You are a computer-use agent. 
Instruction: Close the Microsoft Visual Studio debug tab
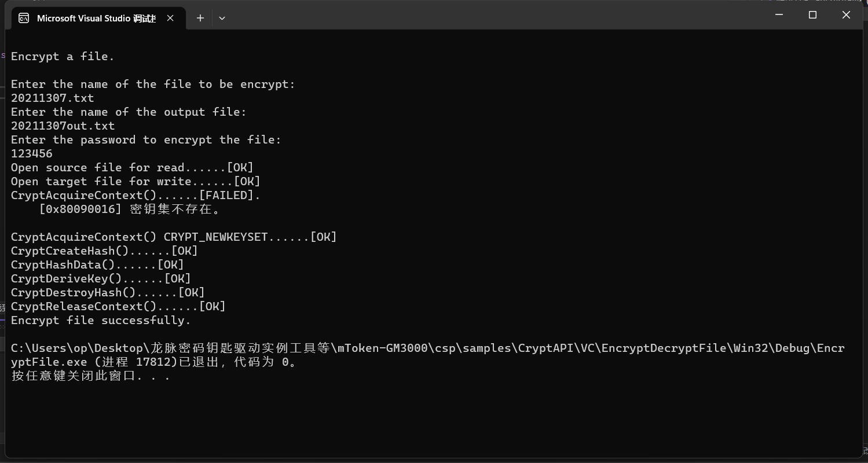click(x=170, y=18)
